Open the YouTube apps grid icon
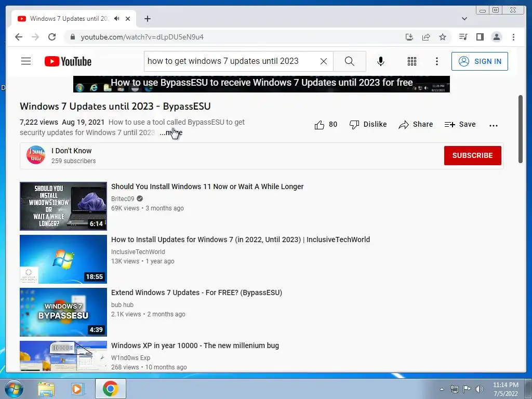 coord(412,61)
